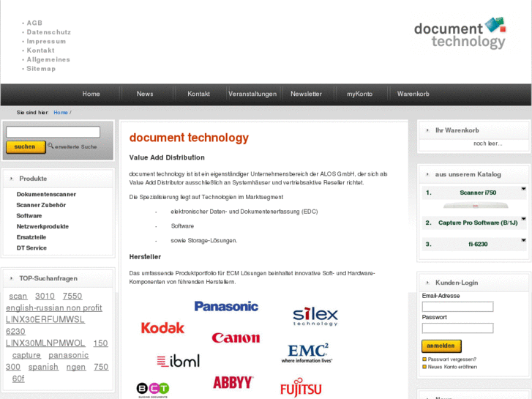The width and height of the screenshot is (532, 399).
Task: Click the Scanner i750 product thumbnail
Action: click(476, 206)
